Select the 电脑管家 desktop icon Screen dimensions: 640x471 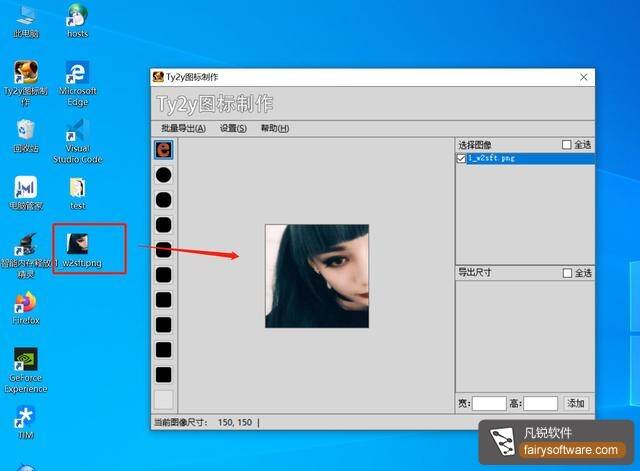(x=26, y=188)
